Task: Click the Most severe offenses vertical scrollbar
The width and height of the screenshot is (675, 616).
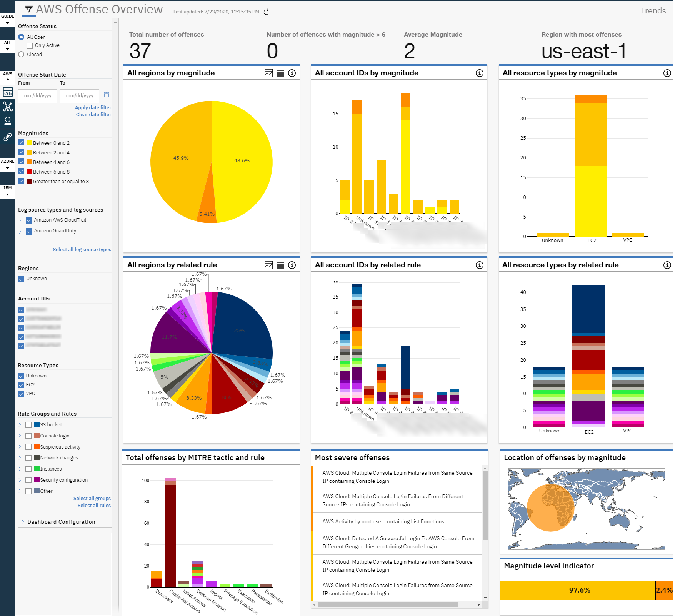Action: click(x=485, y=505)
